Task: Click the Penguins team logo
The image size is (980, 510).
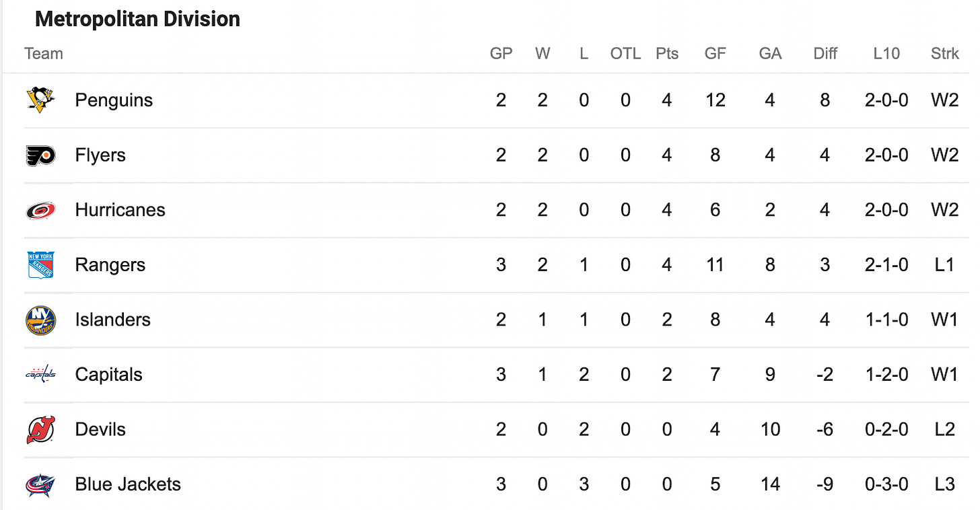Action: pyautogui.click(x=40, y=100)
